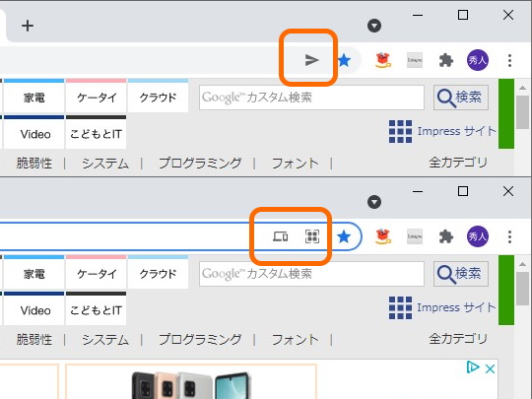Select the こどもとIT tab in lower window

pos(96,308)
